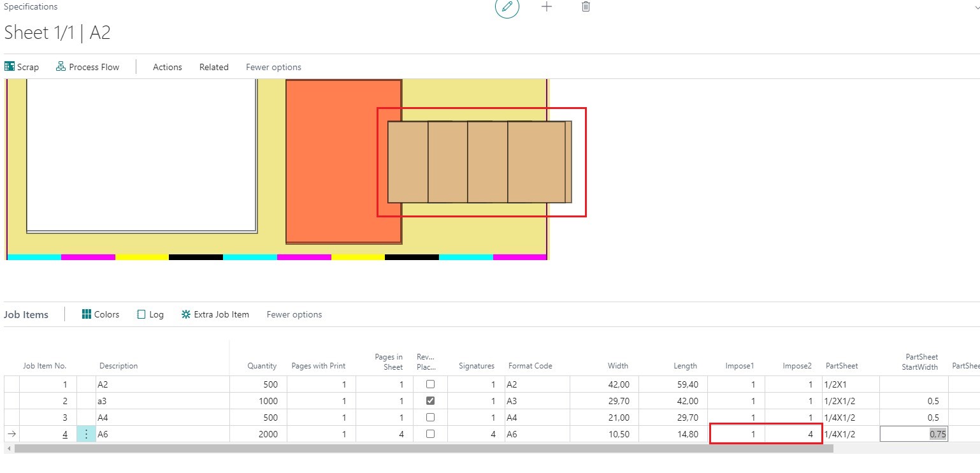Enable Rev Plac for the A4 row
The height and width of the screenshot is (473, 980).
(430, 417)
